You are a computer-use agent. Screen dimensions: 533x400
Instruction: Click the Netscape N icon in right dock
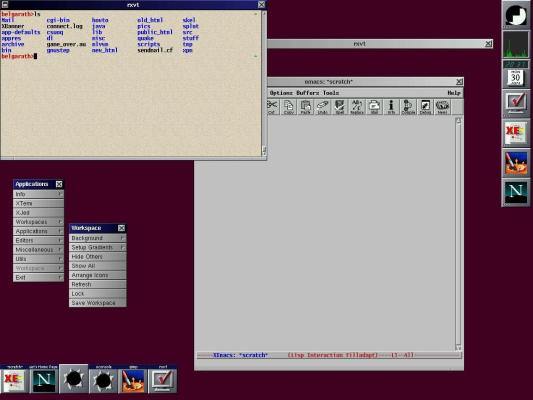point(516,192)
